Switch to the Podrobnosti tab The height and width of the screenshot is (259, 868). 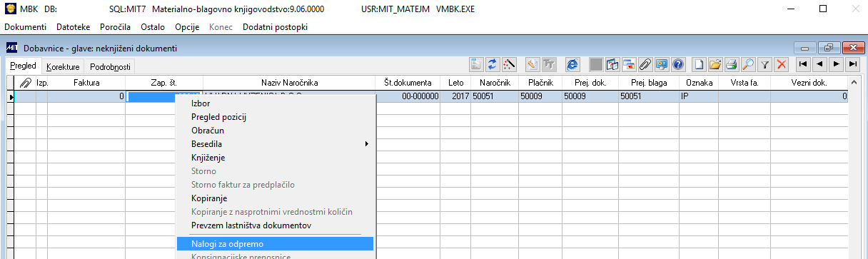pos(110,66)
